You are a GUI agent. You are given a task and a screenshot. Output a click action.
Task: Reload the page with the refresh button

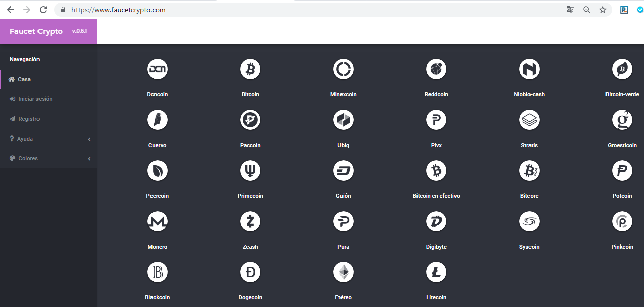pyautogui.click(x=43, y=10)
